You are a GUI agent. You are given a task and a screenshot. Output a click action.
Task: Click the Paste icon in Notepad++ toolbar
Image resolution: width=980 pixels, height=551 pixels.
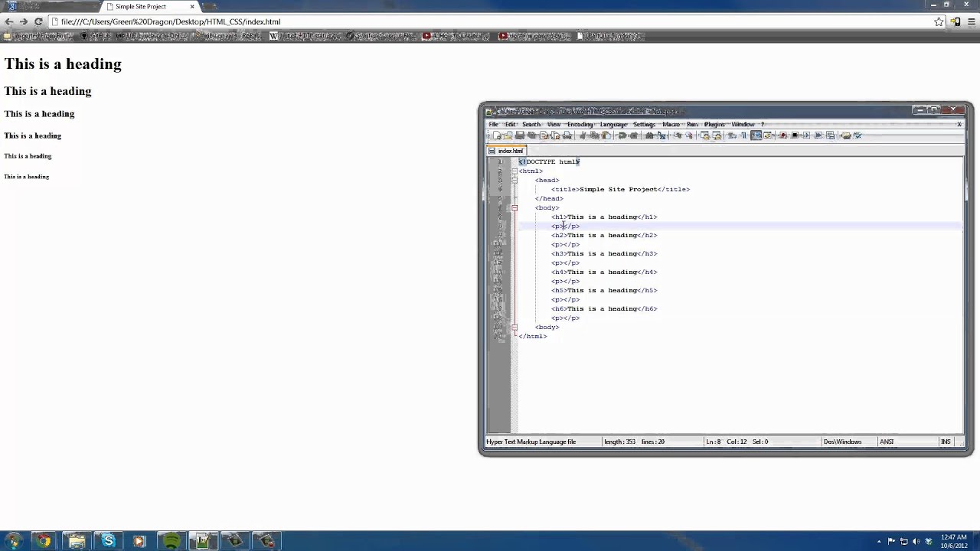coord(606,135)
